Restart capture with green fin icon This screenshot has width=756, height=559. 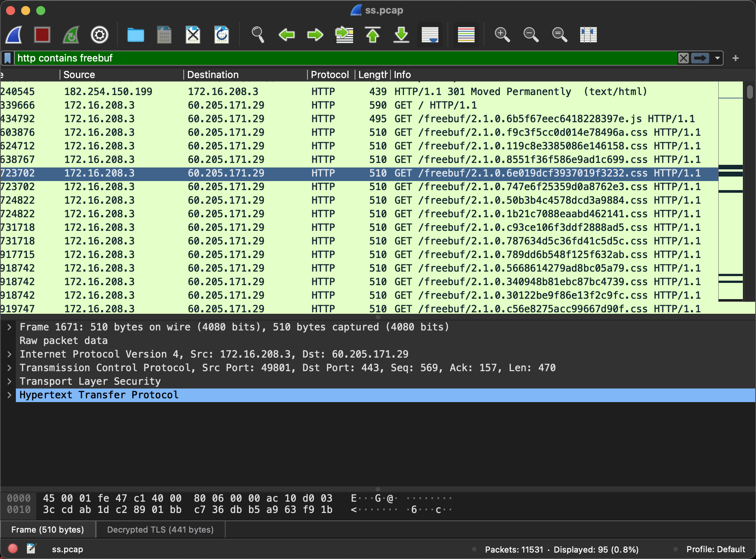(71, 35)
